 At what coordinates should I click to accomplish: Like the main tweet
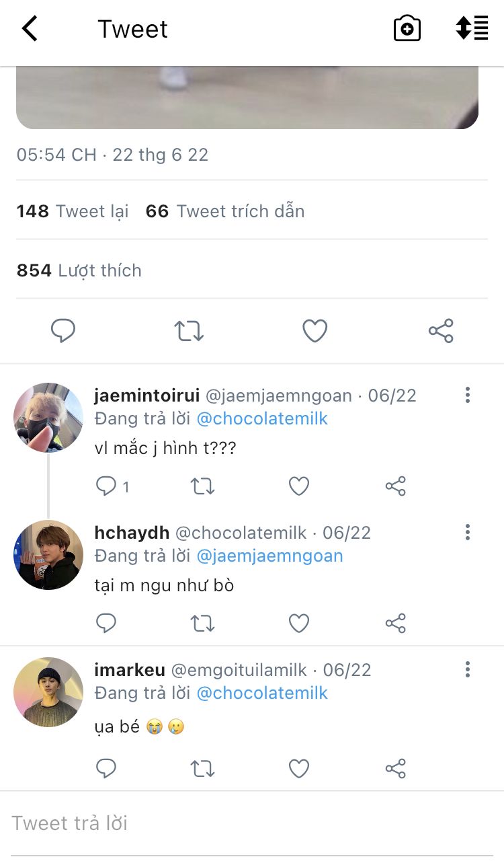coord(314,331)
